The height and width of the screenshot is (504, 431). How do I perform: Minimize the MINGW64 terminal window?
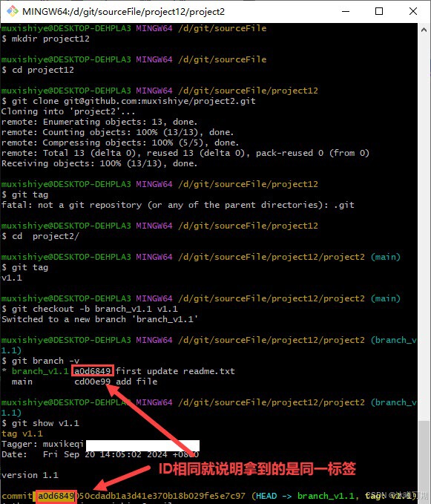tap(346, 11)
